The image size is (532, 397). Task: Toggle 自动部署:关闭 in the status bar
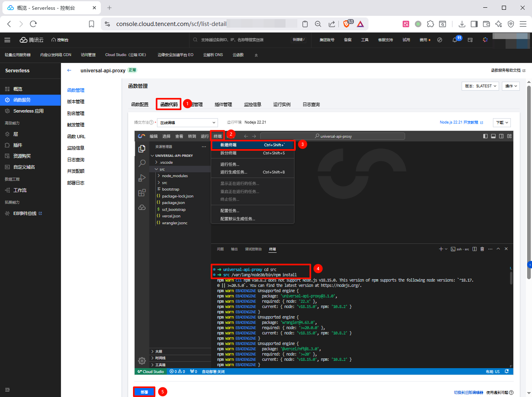(x=213, y=371)
